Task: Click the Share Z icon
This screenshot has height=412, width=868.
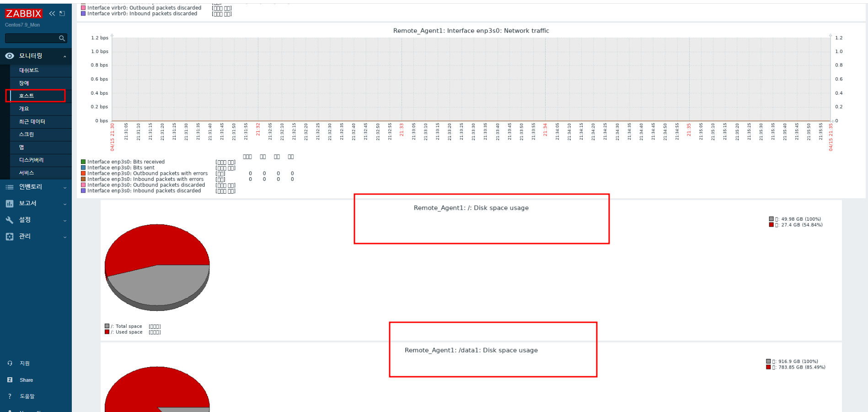Action: coord(10,380)
